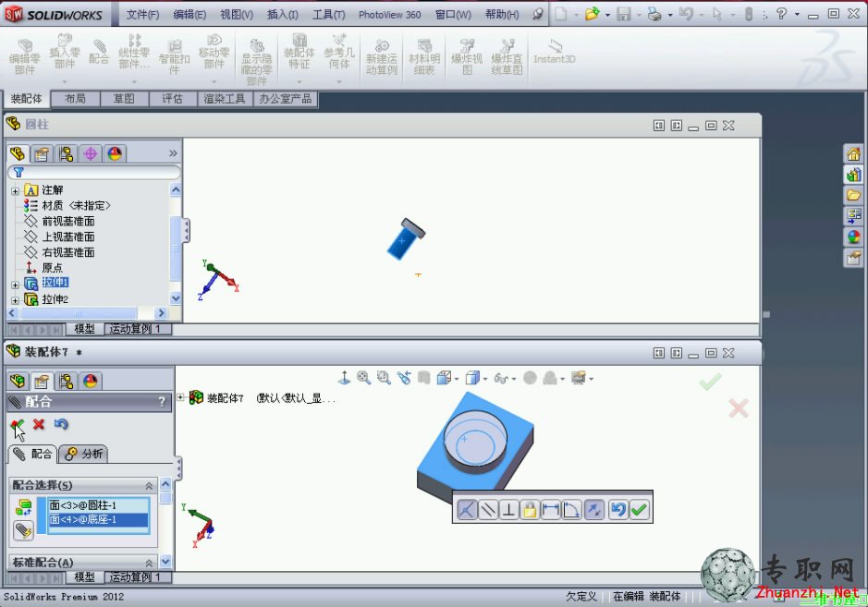Switch to the 分析 tab
868x607 pixels.
click(x=83, y=455)
